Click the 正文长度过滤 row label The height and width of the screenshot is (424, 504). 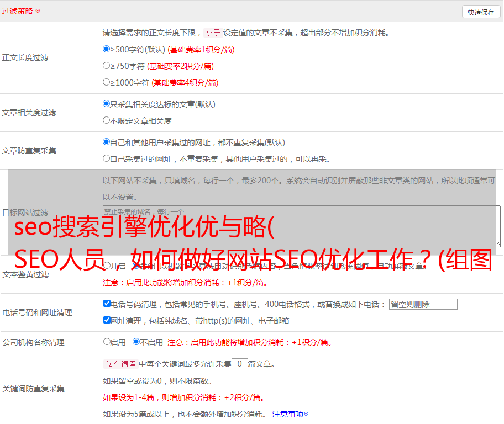click(x=25, y=57)
